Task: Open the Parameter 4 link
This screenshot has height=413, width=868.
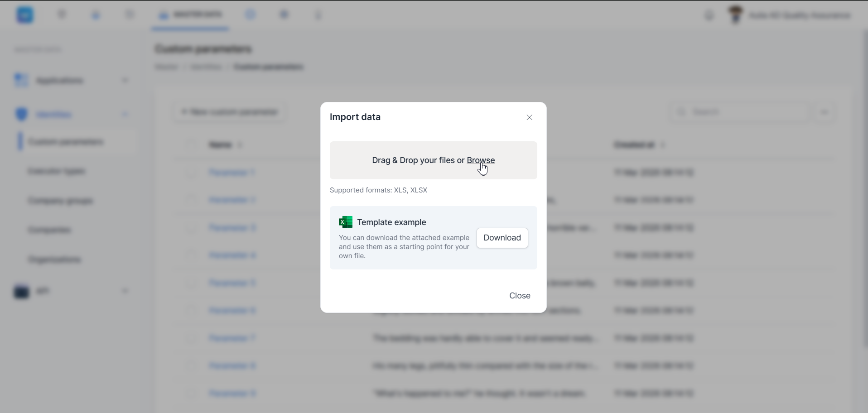Action: 232,255
